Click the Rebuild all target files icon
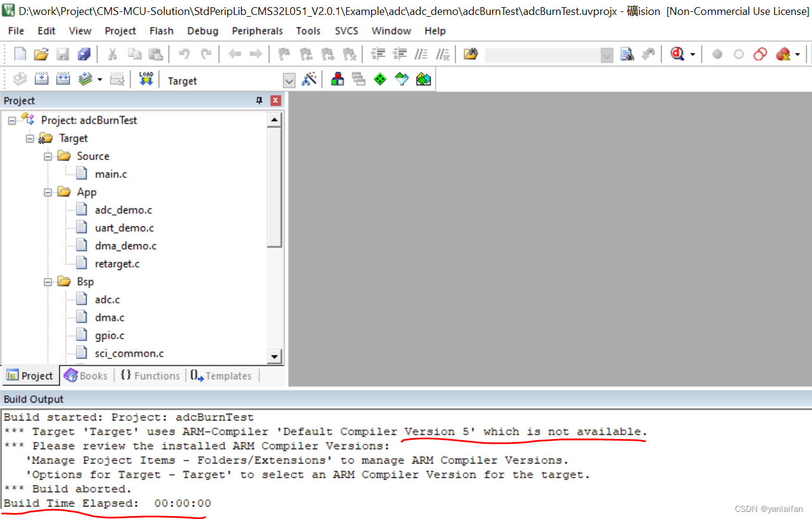Screen dimensions: 812x519 coord(63,79)
